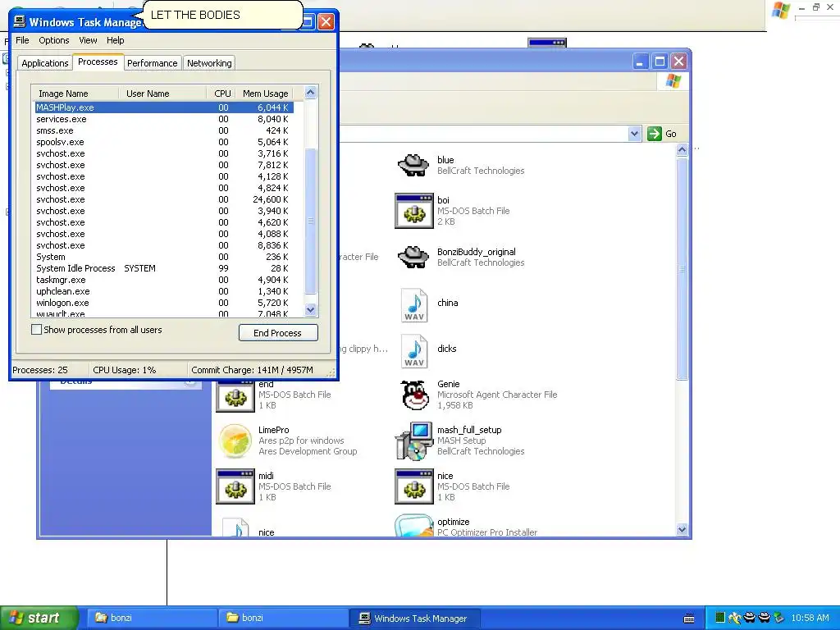Select the optimize PC Optimizer installer icon
840x630 pixels.
(413, 526)
